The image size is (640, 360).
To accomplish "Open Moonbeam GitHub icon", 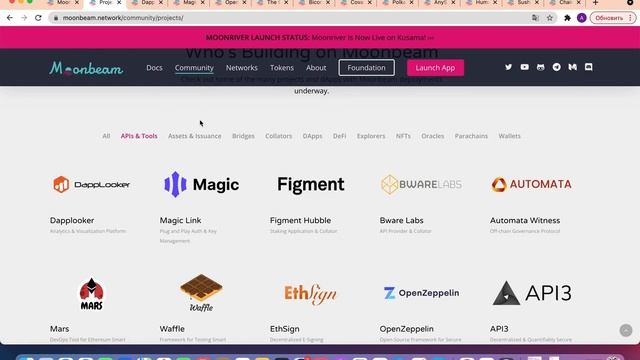I will click(540, 67).
